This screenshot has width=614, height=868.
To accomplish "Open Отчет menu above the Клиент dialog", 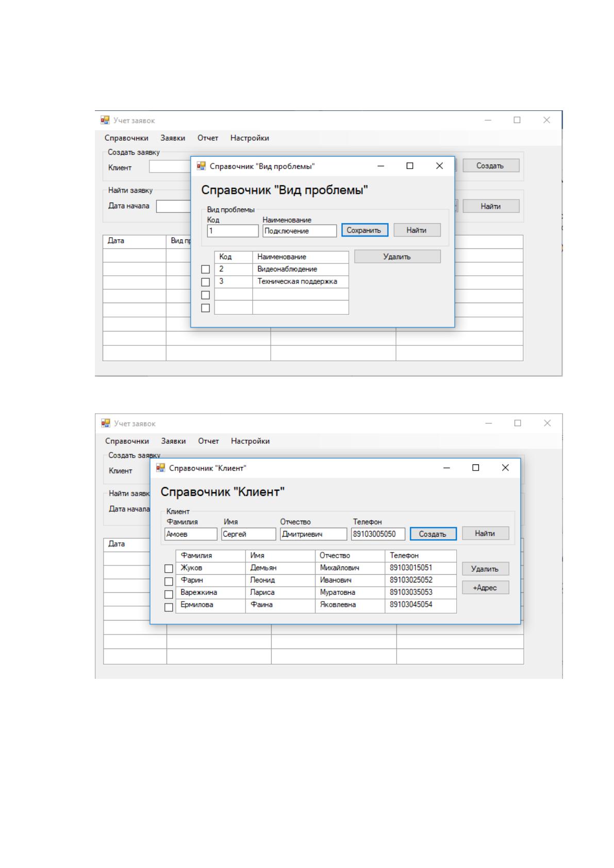I will coord(208,441).
